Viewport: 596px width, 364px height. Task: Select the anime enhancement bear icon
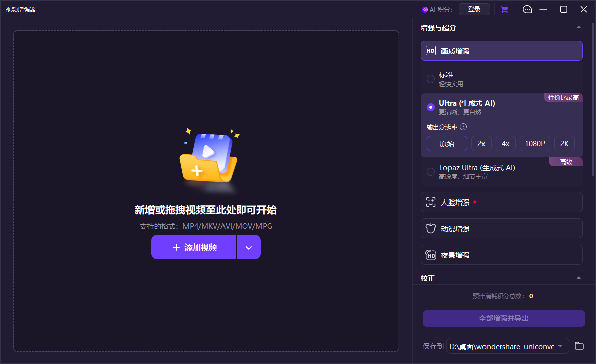(431, 228)
